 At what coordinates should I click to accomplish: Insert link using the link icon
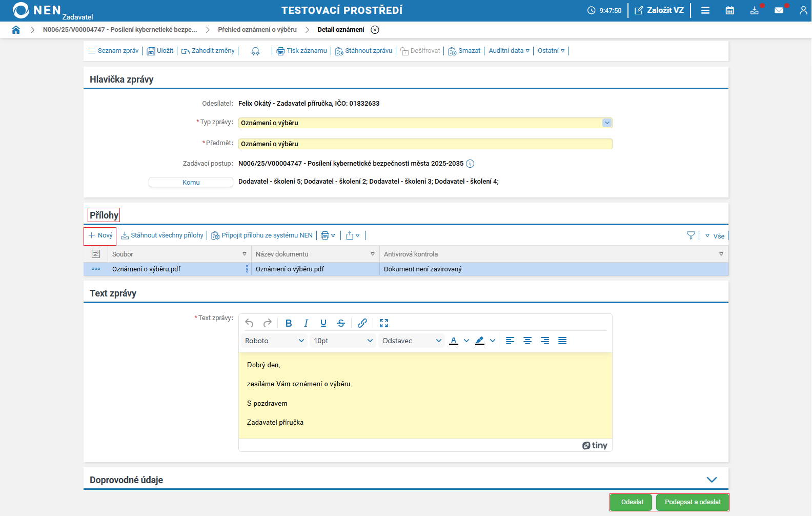click(x=362, y=323)
